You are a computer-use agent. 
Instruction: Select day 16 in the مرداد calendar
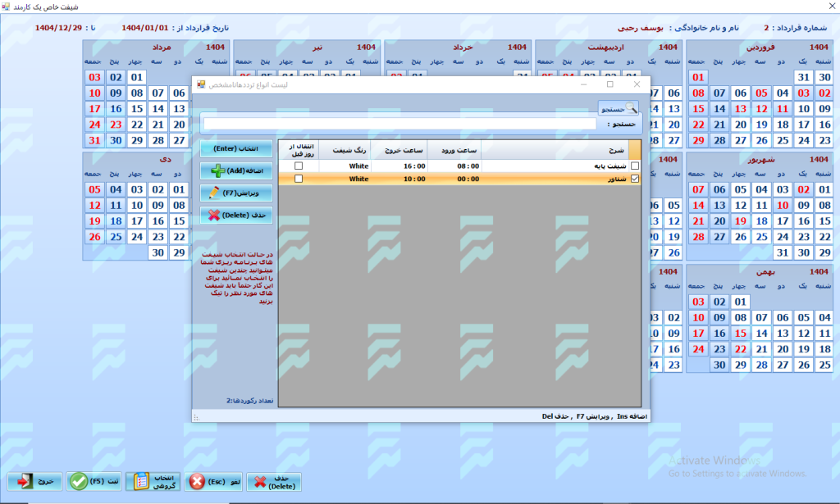tap(116, 109)
